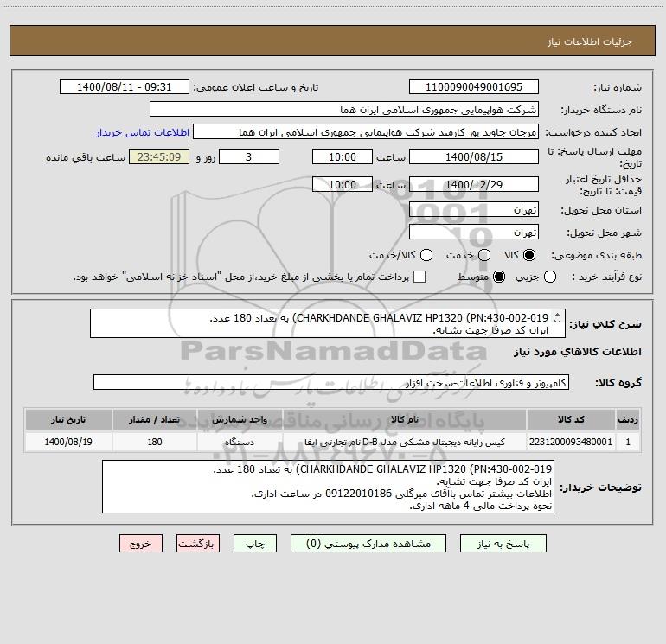Click the remaining time countdown 23:45:09

pyautogui.click(x=159, y=156)
